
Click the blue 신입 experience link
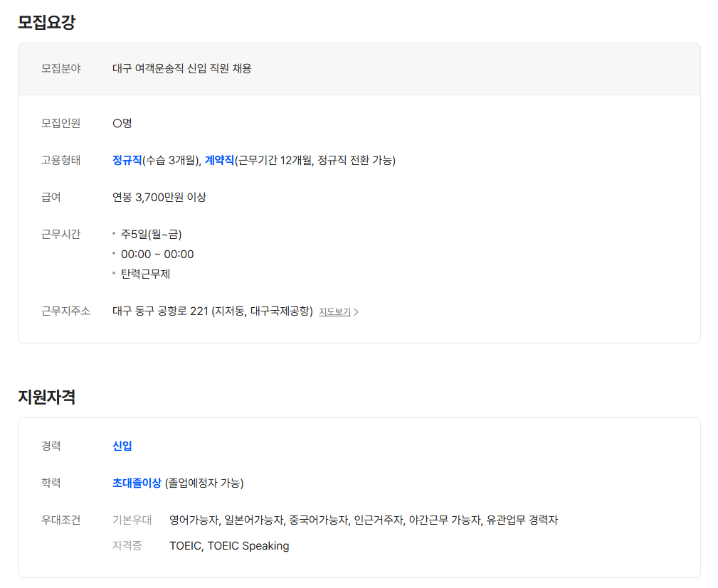[122, 446]
